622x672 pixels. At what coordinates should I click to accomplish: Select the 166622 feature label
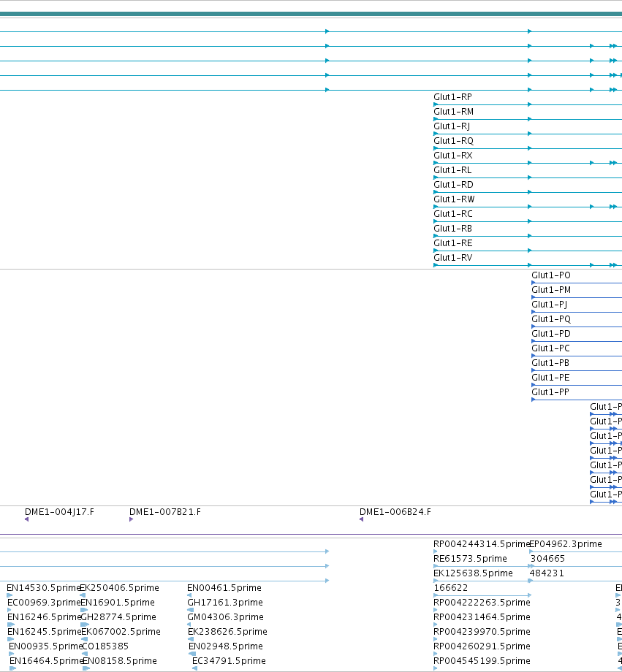pos(451,588)
